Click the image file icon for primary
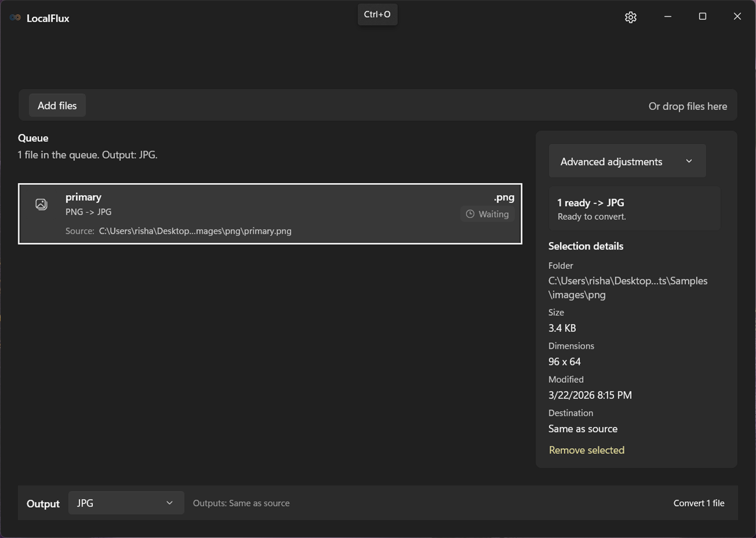756x538 pixels. (x=41, y=204)
